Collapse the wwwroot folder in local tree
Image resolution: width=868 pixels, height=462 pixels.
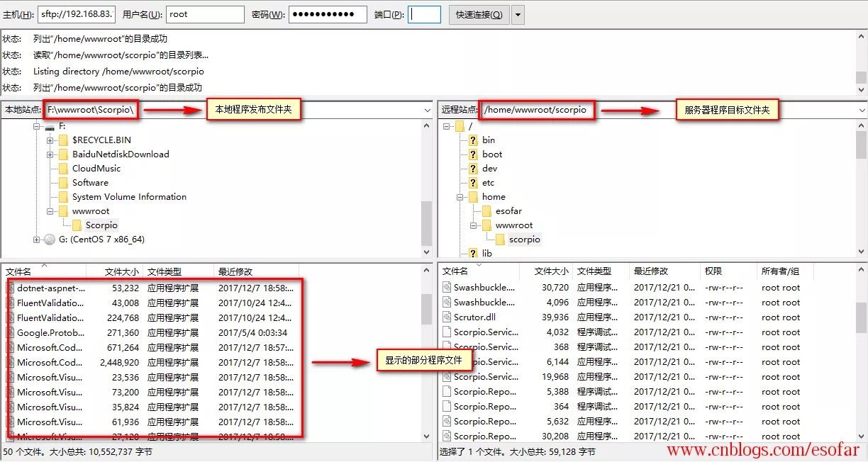pos(49,210)
